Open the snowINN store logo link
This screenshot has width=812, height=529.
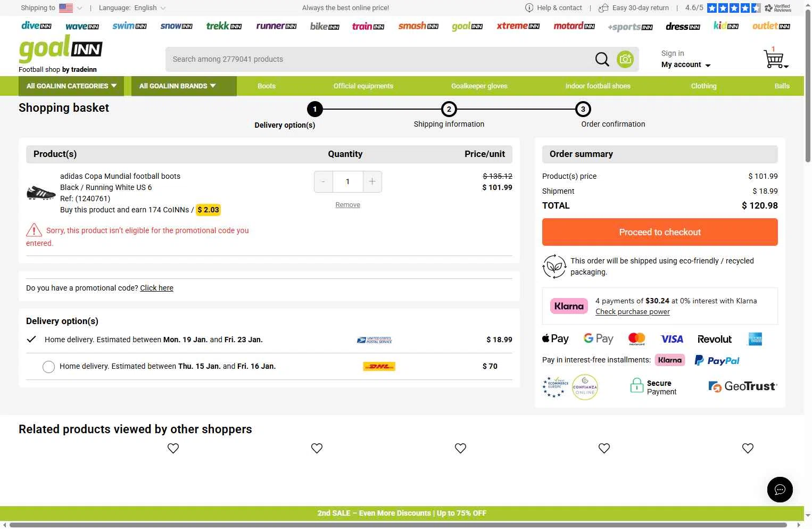(x=176, y=26)
